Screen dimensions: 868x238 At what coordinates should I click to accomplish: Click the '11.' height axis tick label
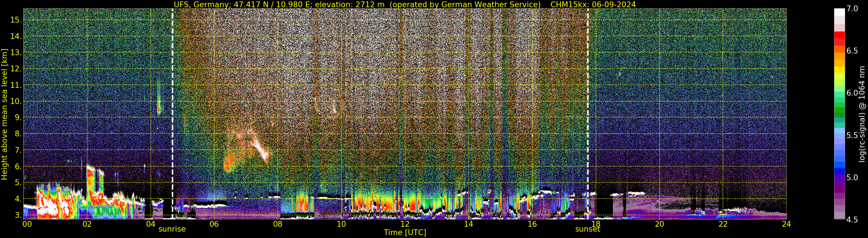(x=16, y=85)
